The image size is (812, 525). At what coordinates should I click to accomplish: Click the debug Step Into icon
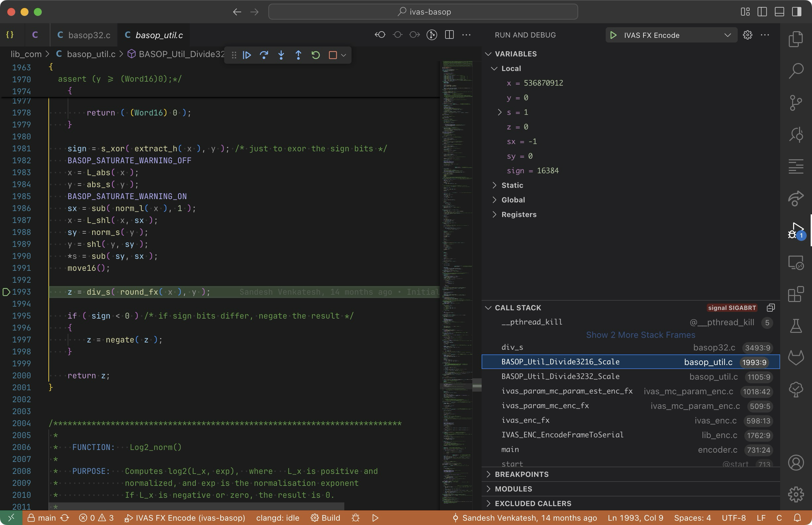(x=281, y=55)
